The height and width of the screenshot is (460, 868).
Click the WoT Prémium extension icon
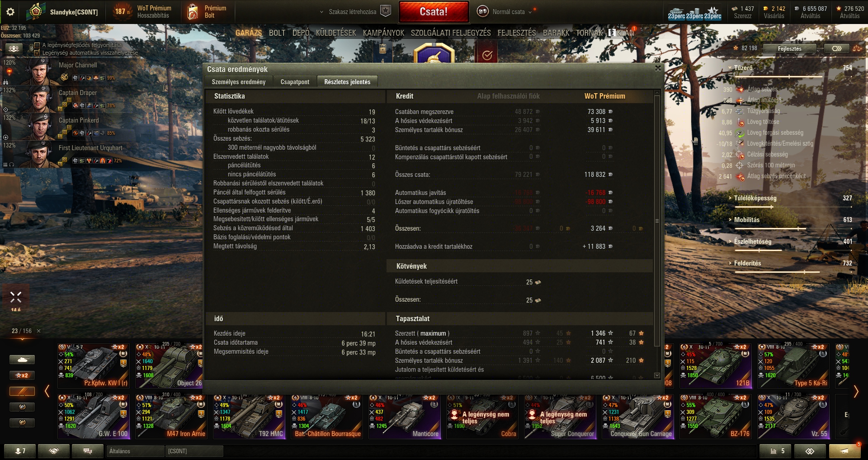coord(122,12)
